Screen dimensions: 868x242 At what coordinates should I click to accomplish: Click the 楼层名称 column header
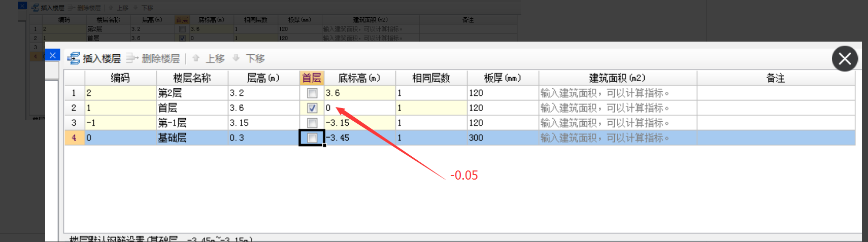[x=192, y=78]
